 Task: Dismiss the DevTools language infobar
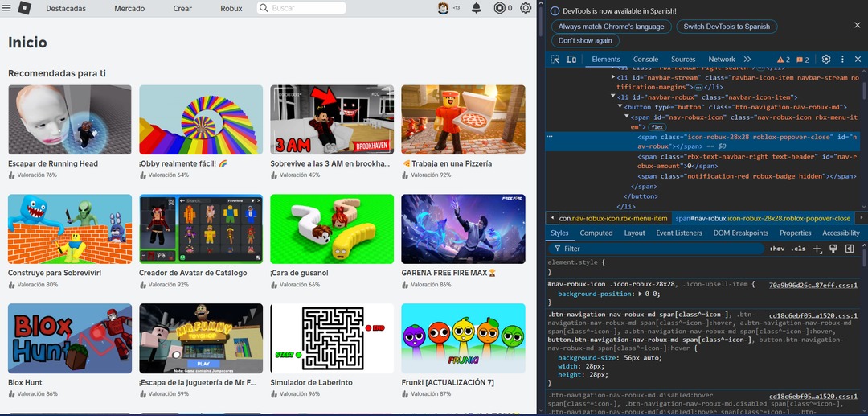tap(858, 26)
